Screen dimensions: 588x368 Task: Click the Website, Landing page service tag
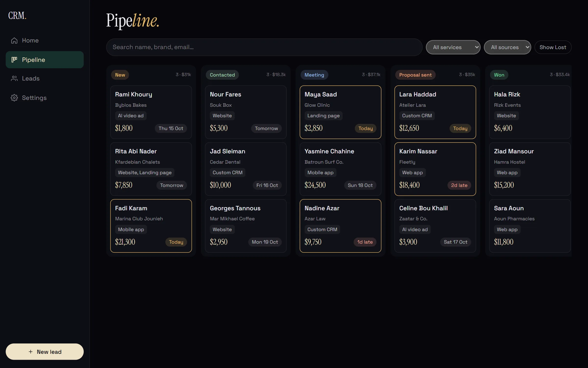point(145,172)
